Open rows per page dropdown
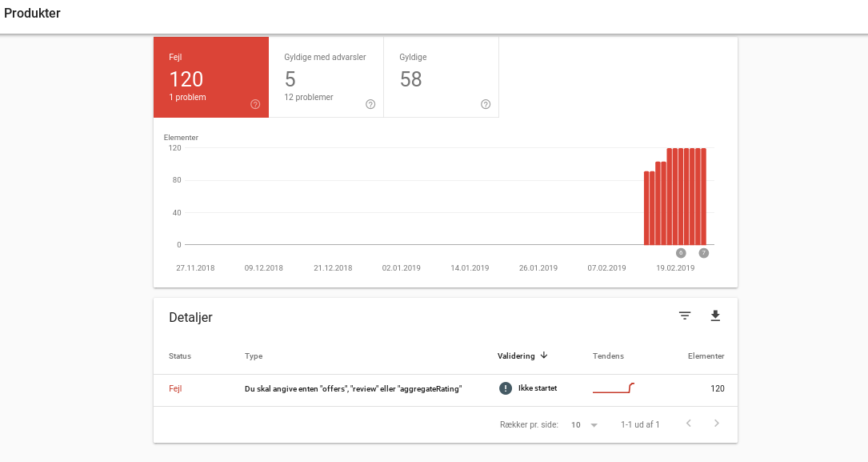 click(585, 425)
